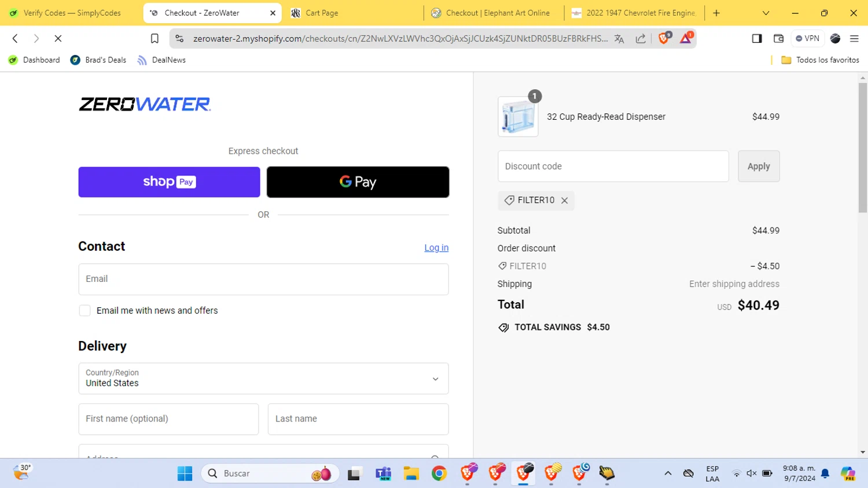Image resolution: width=868 pixels, height=488 pixels.
Task: Open the Brave Wallet icon
Action: click(778, 39)
